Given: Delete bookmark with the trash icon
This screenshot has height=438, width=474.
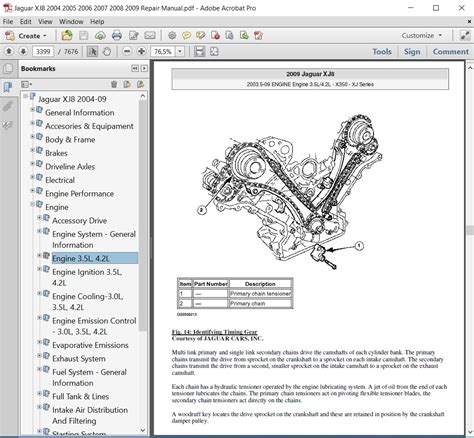Looking at the screenshot, I should 114,84.
